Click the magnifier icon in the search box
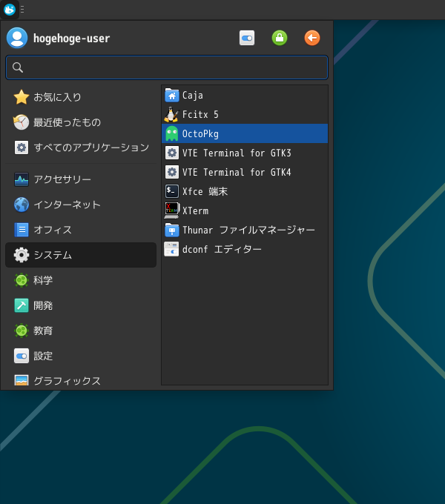This screenshot has height=504, width=445. [x=18, y=67]
